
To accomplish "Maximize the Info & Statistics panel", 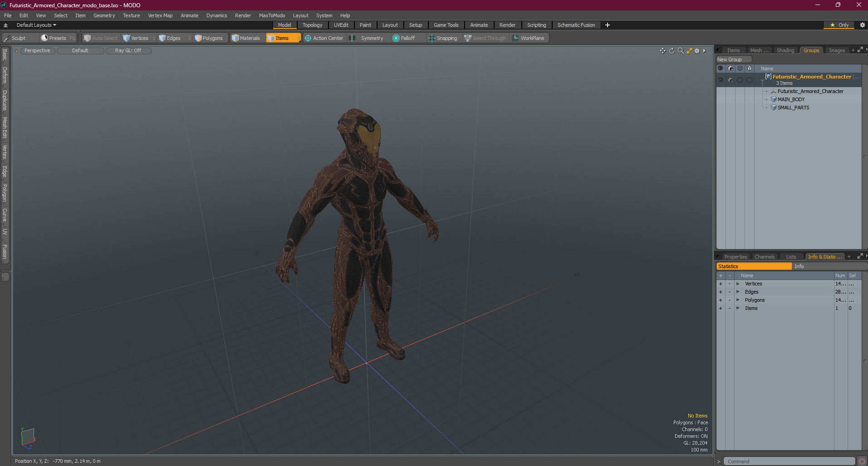I will (860, 256).
